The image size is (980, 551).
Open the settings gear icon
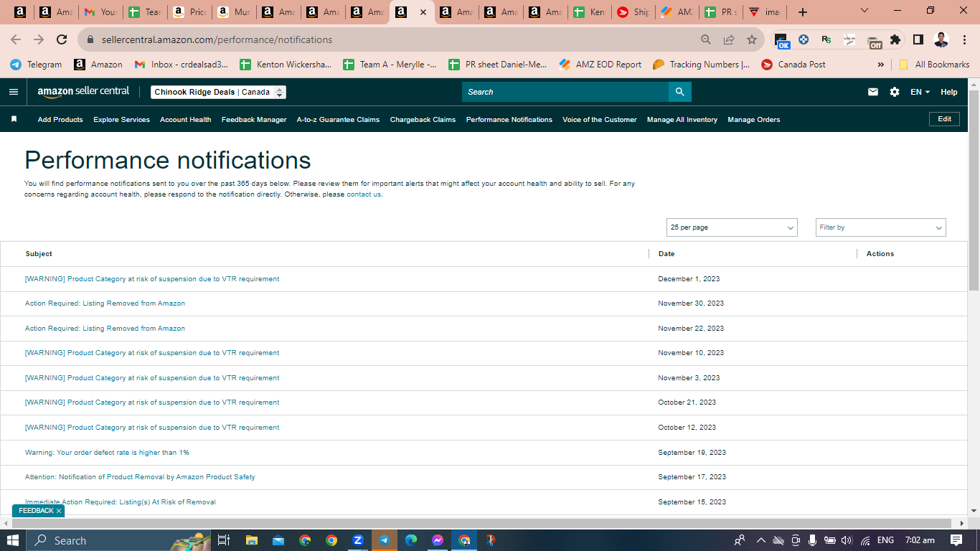pos(895,92)
